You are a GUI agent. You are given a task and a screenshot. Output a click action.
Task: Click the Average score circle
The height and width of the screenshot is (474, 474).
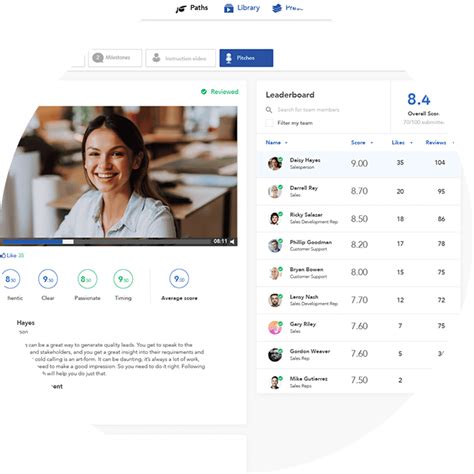[179, 278]
